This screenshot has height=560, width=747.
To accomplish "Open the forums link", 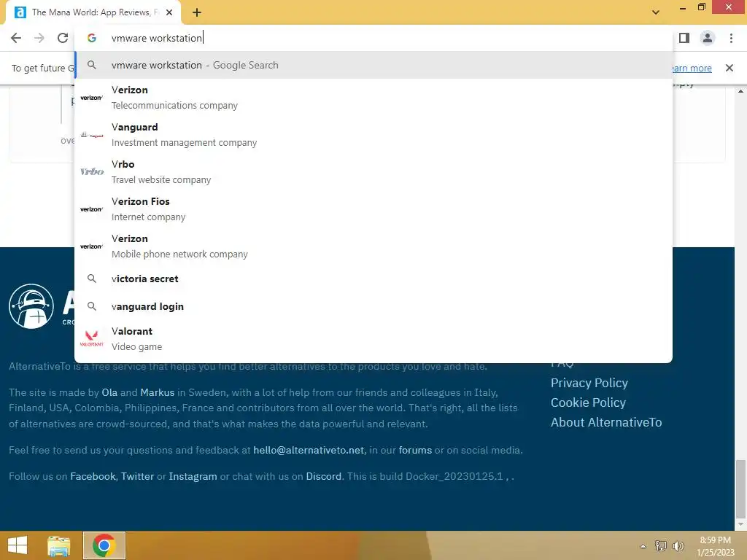I will pos(415,450).
